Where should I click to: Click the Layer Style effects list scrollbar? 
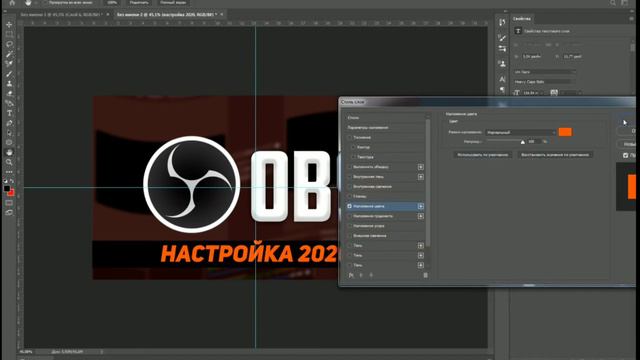pyautogui.click(x=427, y=184)
